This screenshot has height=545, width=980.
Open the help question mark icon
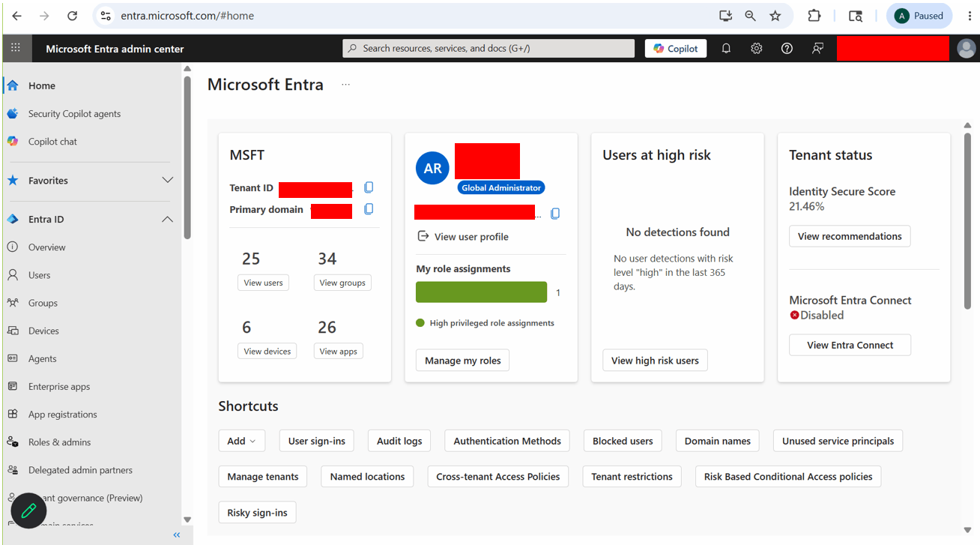787,48
